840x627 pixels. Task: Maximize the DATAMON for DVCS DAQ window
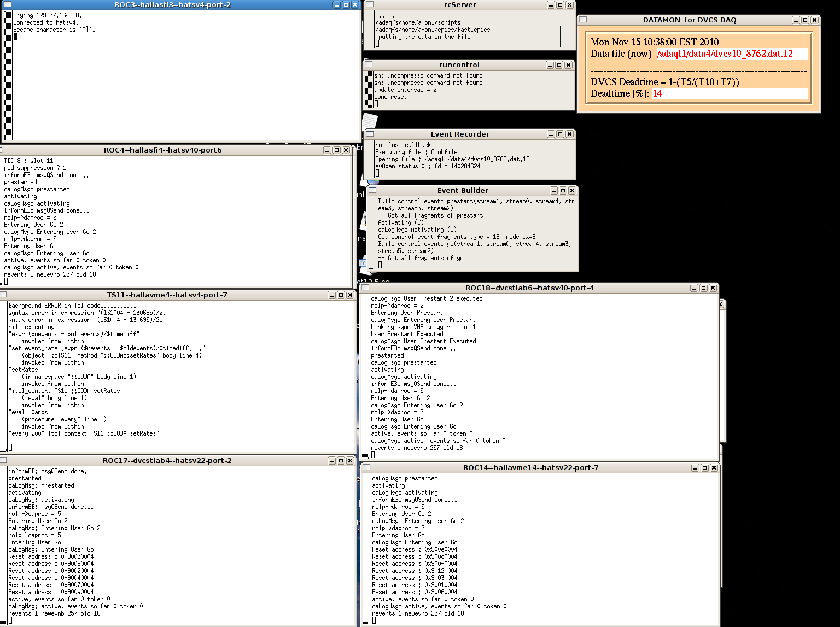tap(805, 20)
